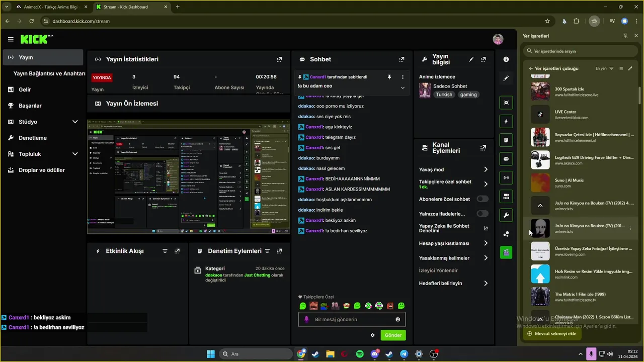The width and height of the screenshot is (644, 362).
Task: Pop out the Yayın İstatistikleri panel
Action: (x=279, y=59)
